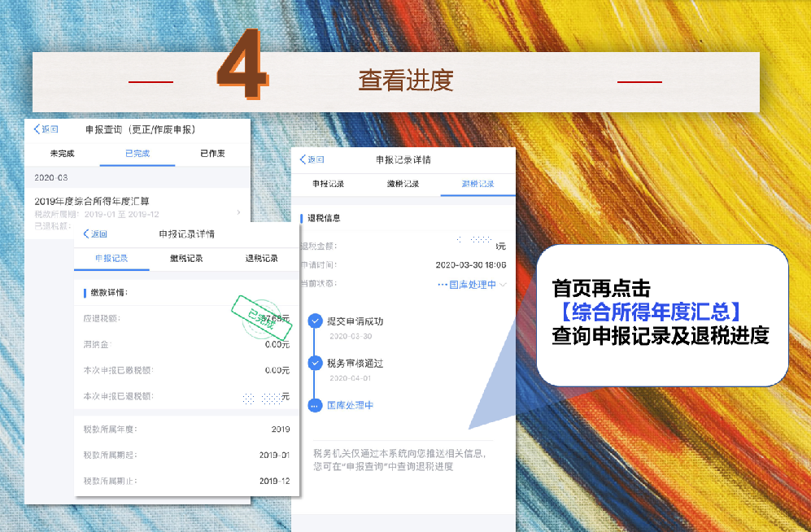This screenshot has height=532, width=811.
Task: Click the 2020-04-01 date under 税务审核通过
Action: (351, 378)
